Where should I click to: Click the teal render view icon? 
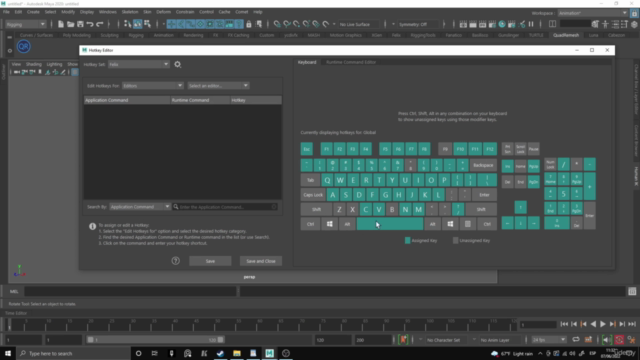502,24
